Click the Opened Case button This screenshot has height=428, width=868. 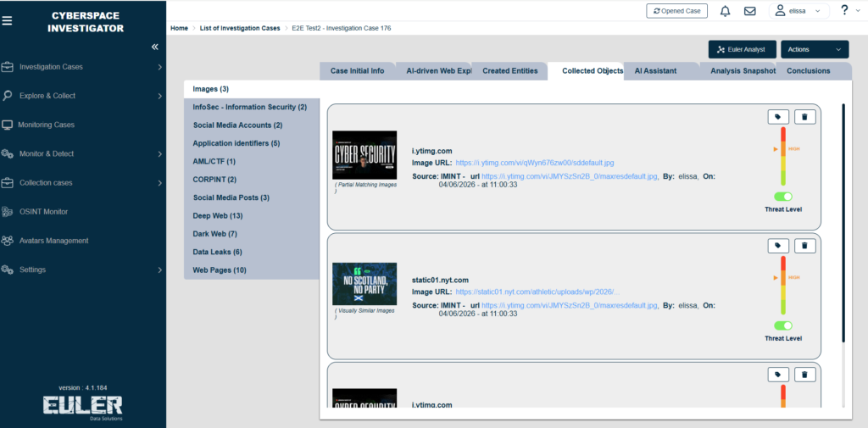(x=677, y=10)
